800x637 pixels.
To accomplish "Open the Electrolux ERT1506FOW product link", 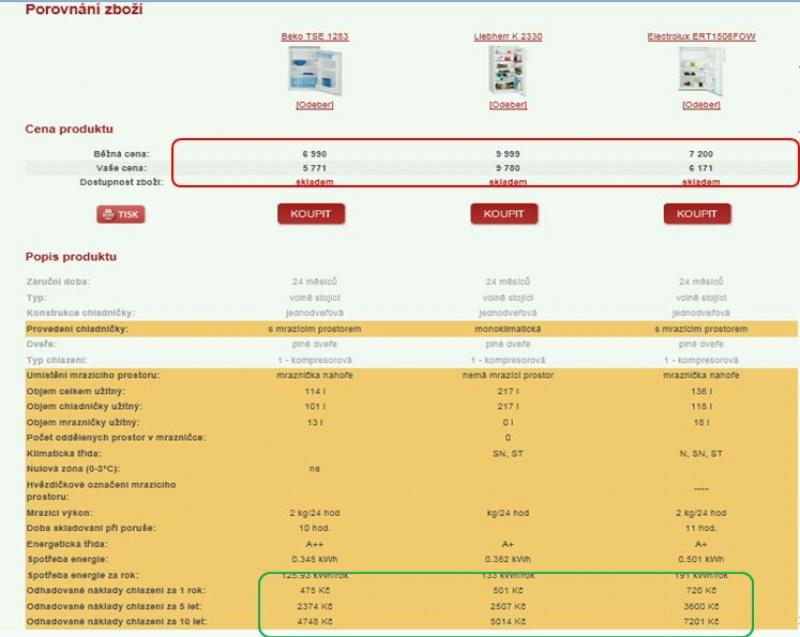I will pyautogui.click(x=702, y=37).
